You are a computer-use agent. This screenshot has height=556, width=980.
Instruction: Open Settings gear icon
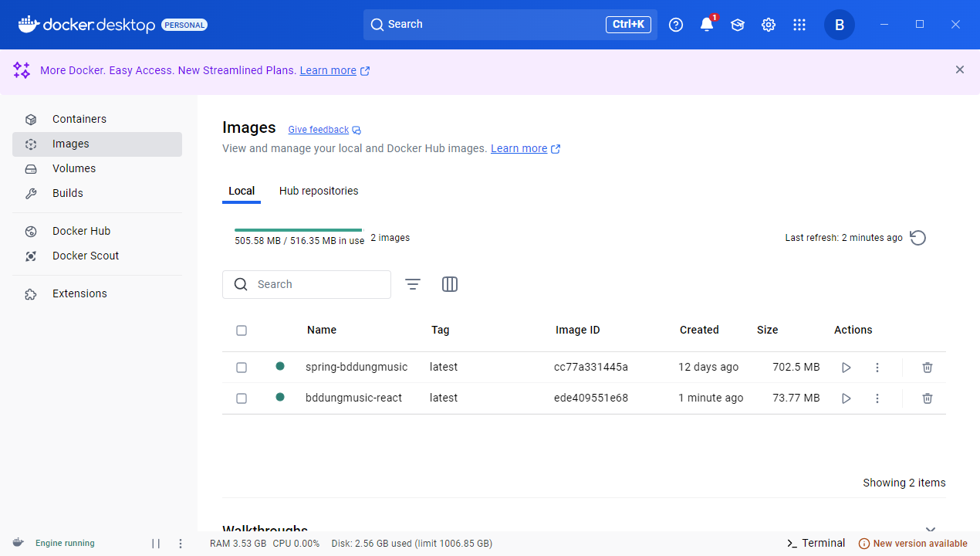(x=769, y=25)
